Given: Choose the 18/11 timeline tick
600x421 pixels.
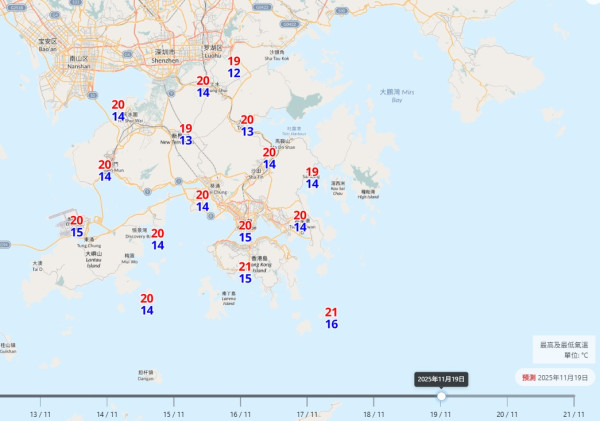Looking at the screenshot, I should (374, 414).
